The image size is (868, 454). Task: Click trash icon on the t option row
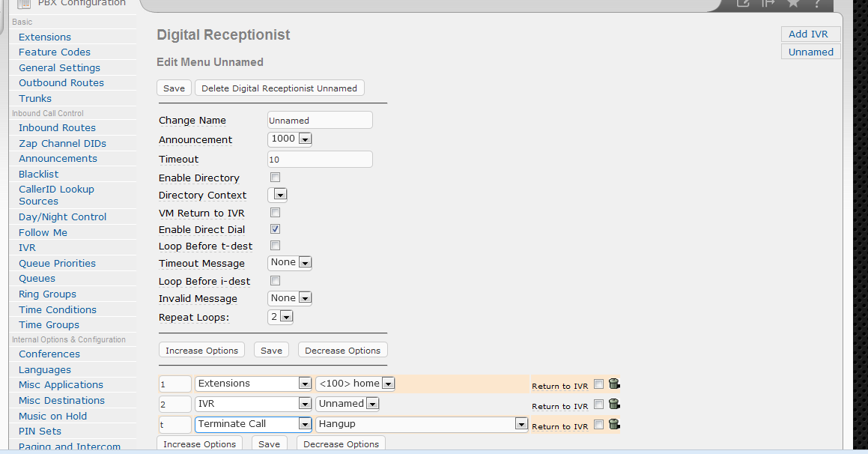pos(614,425)
